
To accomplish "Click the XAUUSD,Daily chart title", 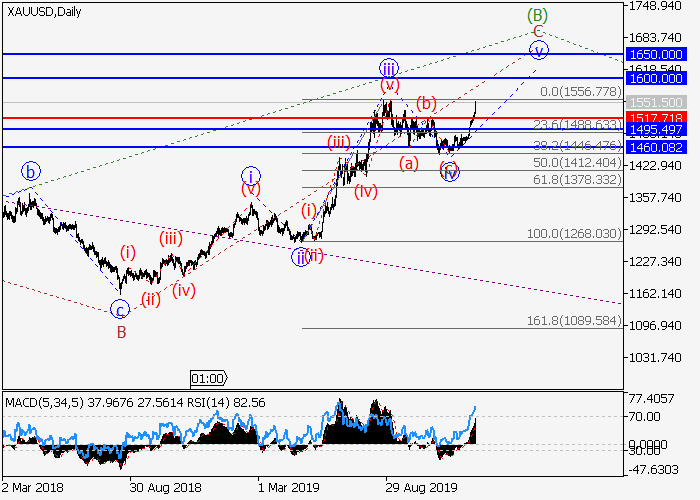I will coord(44,11).
